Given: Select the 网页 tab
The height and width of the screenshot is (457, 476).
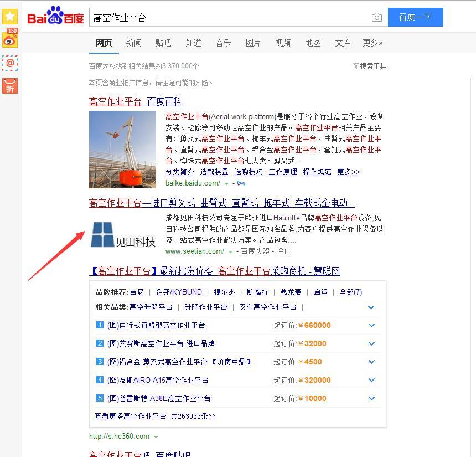Looking at the screenshot, I should (104, 43).
